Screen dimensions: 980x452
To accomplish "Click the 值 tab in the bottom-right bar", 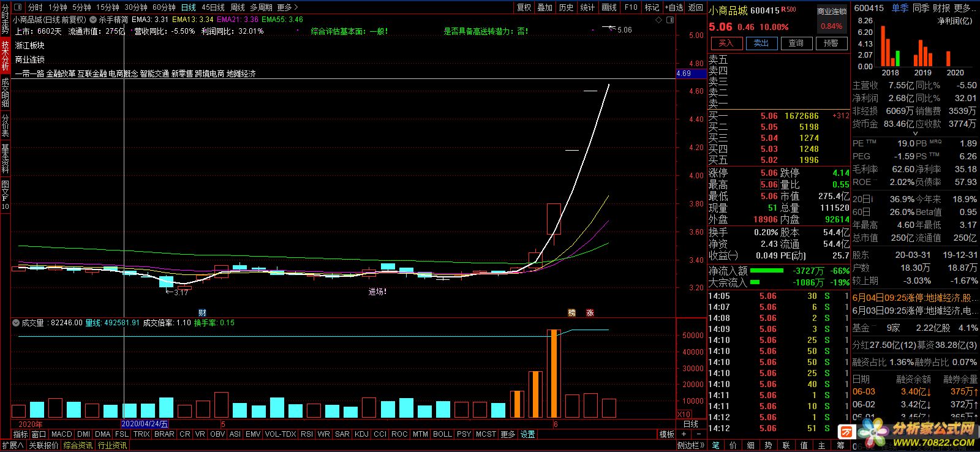I will pos(804,445).
